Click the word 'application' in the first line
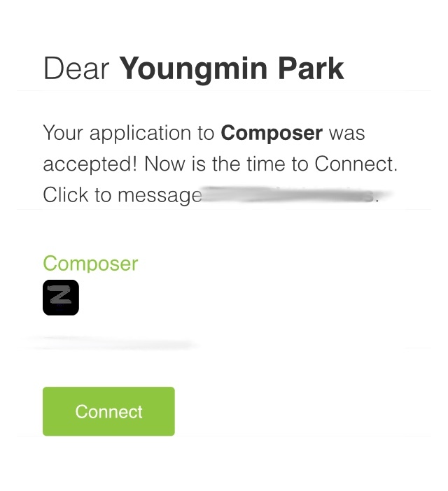 140,134
